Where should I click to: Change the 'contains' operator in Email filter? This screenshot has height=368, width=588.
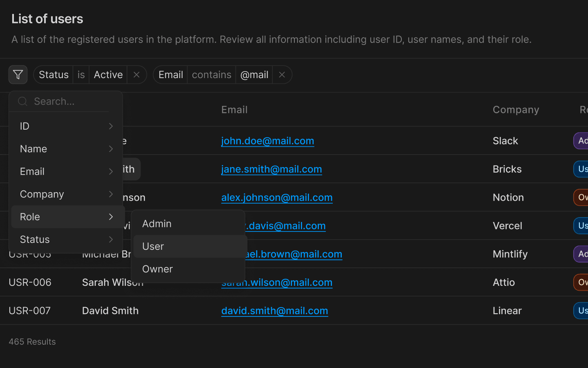(212, 75)
